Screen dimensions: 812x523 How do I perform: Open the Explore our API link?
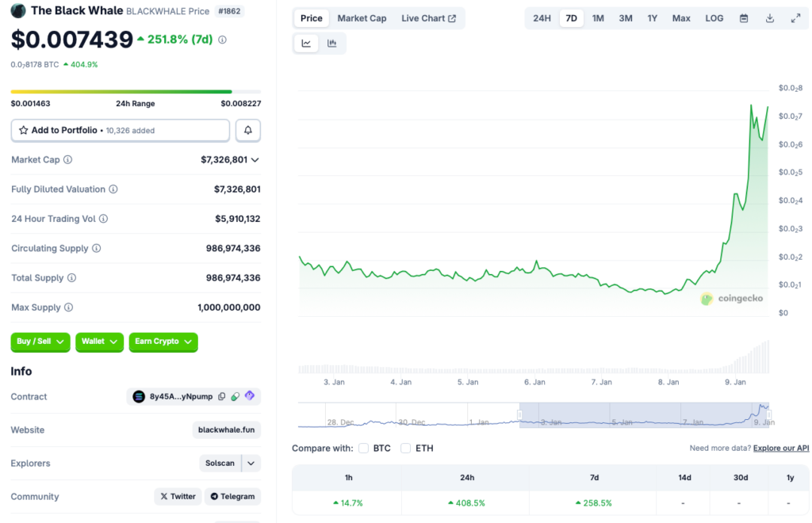[781, 449]
